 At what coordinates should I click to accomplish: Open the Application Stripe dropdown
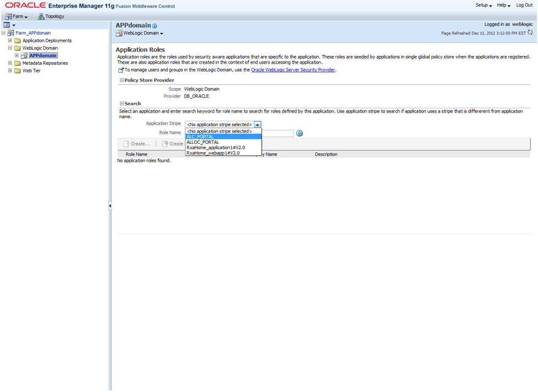(x=257, y=125)
